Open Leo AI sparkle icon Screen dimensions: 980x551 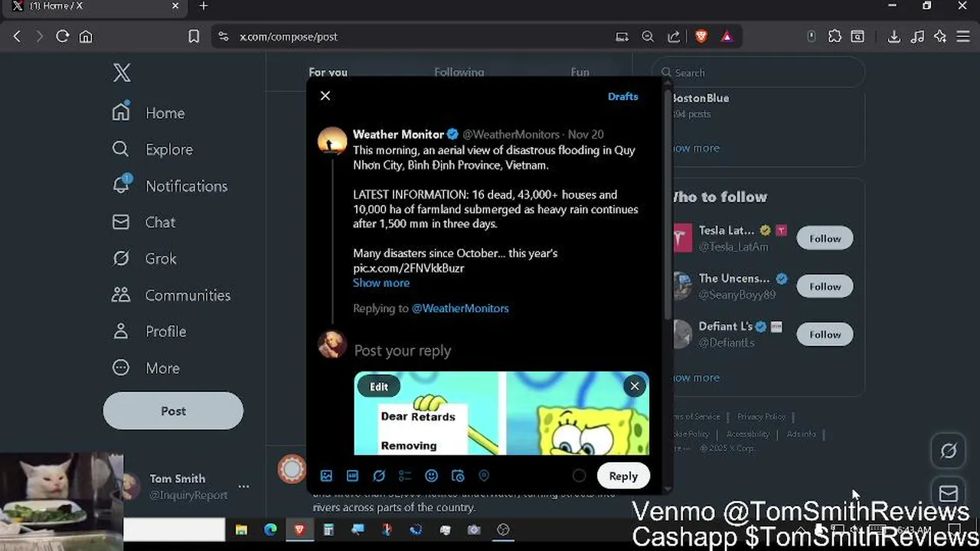(x=940, y=36)
